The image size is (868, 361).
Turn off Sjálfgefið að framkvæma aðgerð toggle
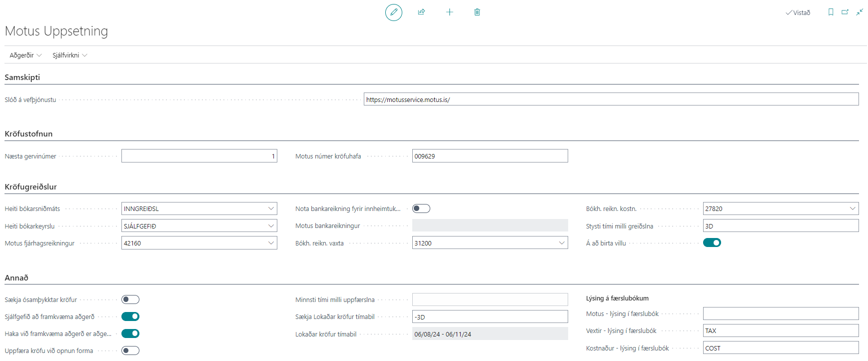click(130, 316)
